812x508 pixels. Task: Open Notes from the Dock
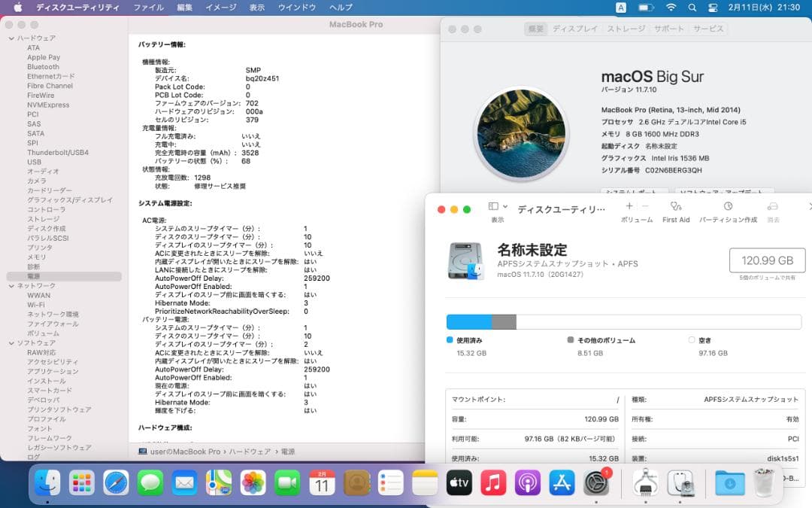[x=425, y=482]
